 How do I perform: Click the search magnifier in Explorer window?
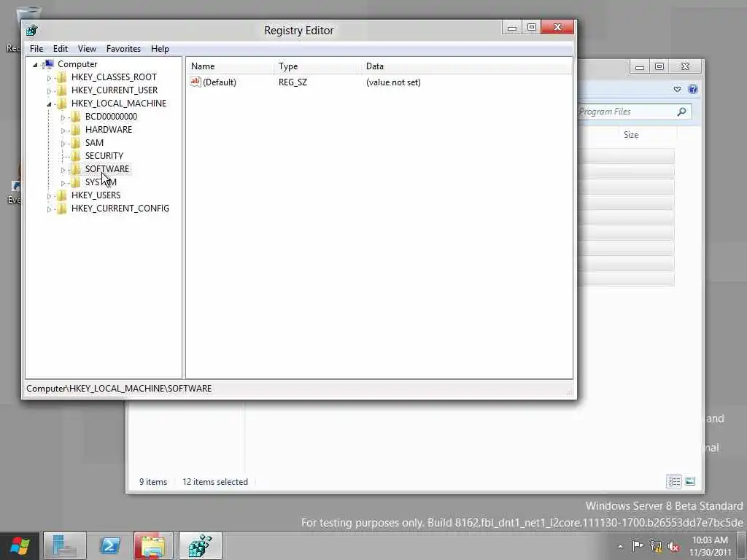coord(682,112)
